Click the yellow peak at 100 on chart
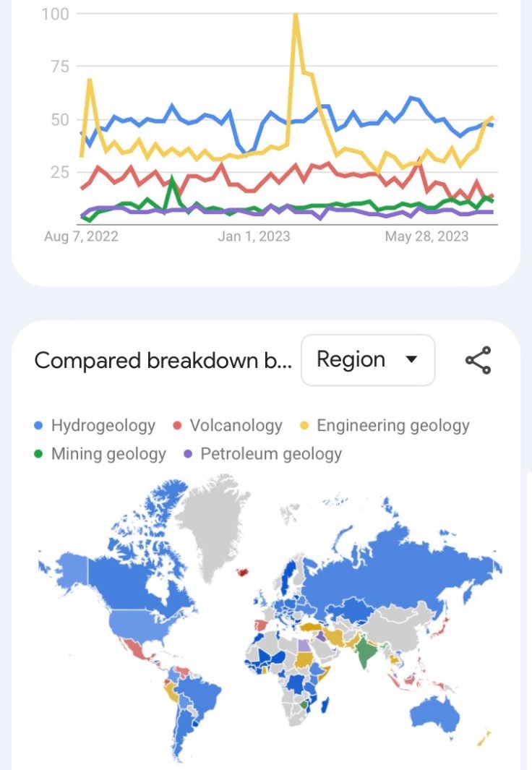 [x=296, y=14]
